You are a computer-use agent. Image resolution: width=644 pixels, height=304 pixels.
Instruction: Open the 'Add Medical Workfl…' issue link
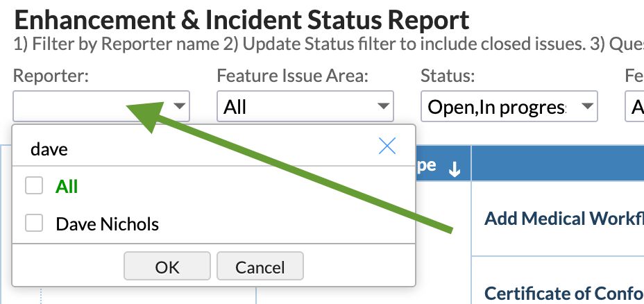point(563,219)
